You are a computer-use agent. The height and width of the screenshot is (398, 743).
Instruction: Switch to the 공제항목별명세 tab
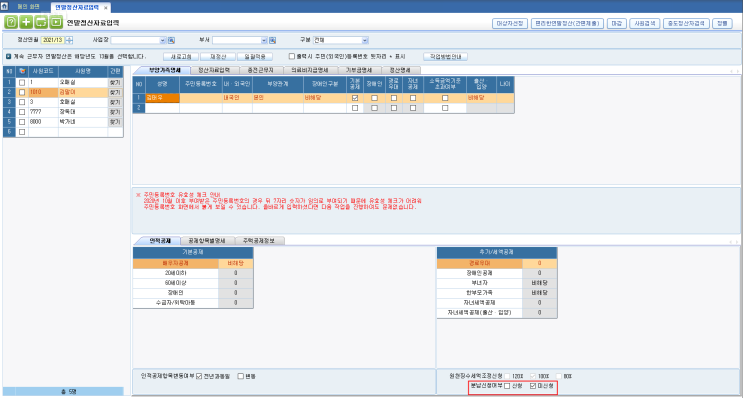208,241
